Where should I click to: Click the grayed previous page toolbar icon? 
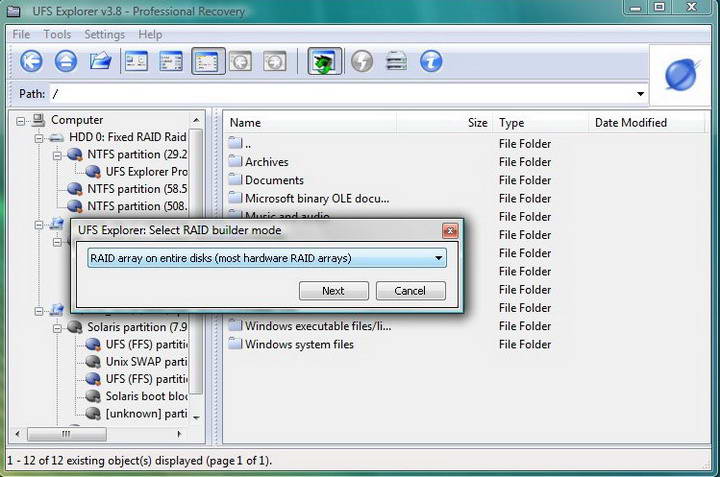tap(241, 61)
